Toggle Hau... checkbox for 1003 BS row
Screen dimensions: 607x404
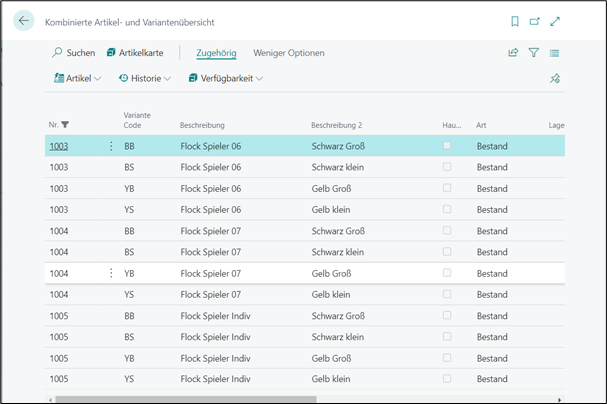(x=447, y=167)
